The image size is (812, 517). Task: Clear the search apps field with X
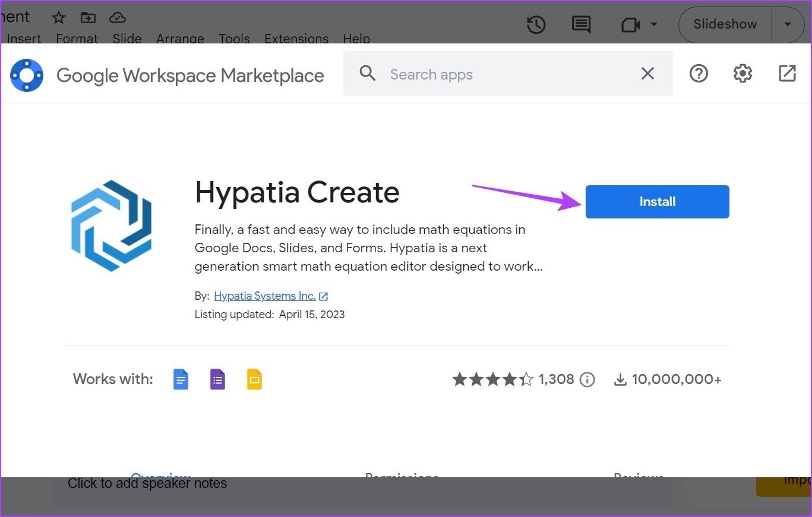tap(647, 74)
